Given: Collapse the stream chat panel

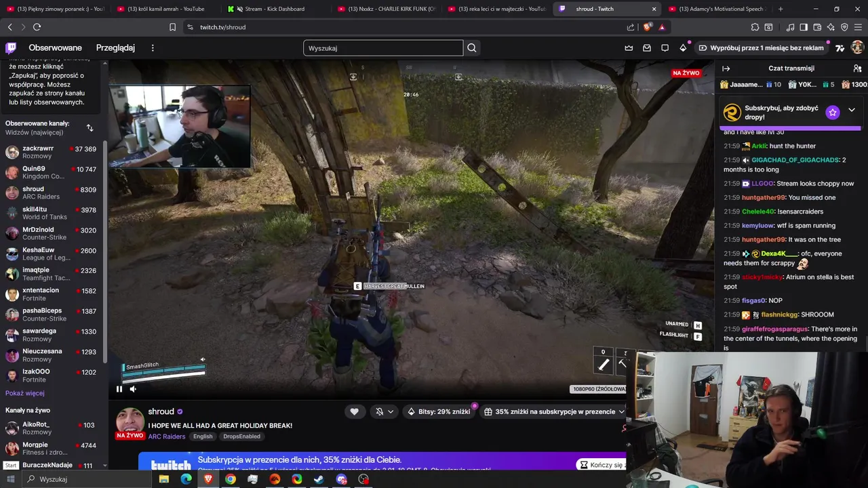Looking at the screenshot, I should [x=726, y=68].
